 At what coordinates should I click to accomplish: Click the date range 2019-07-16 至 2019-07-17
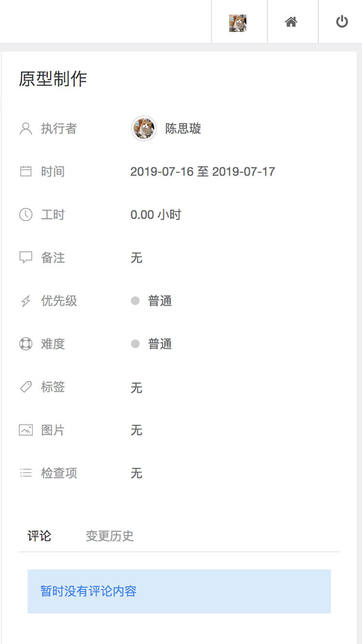tap(203, 171)
